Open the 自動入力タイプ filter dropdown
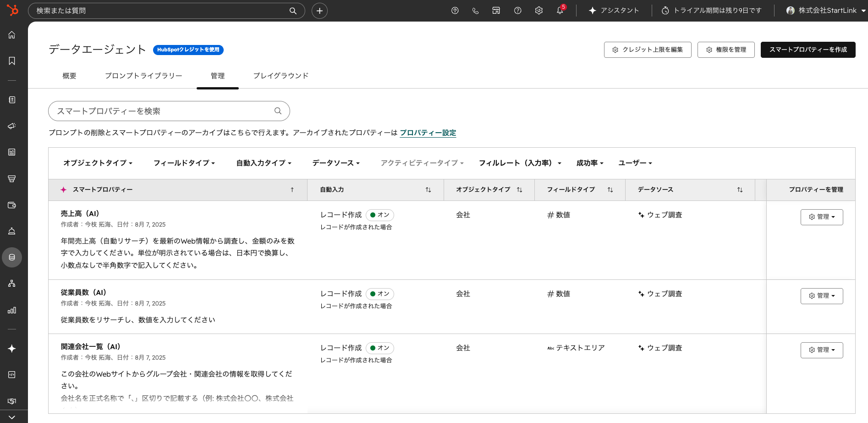The image size is (868, 423). [x=264, y=163]
